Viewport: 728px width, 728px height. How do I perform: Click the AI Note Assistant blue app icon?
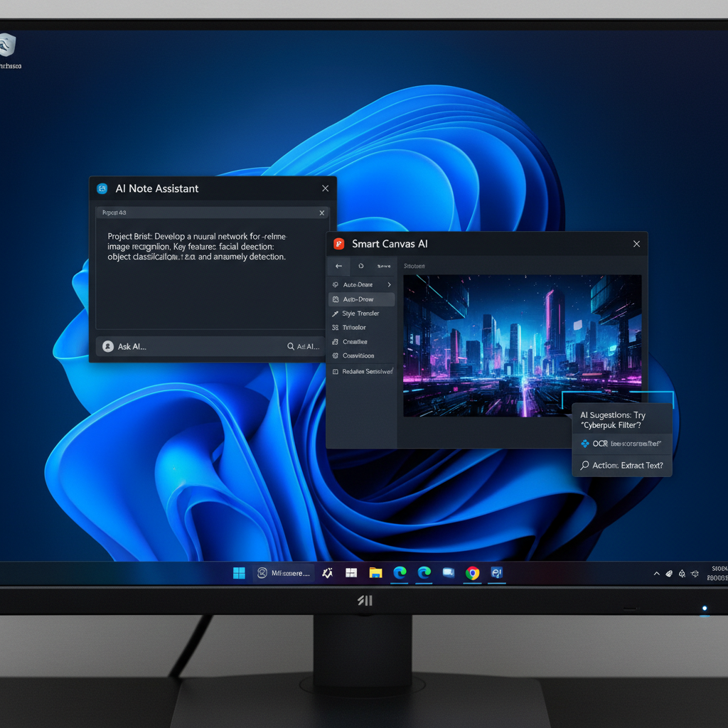click(102, 188)
